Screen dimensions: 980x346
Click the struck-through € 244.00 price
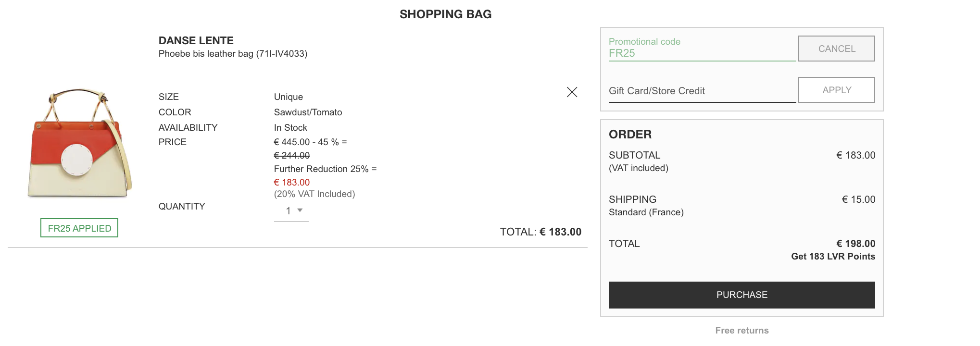pyautogui.click(x=292, y=156)
